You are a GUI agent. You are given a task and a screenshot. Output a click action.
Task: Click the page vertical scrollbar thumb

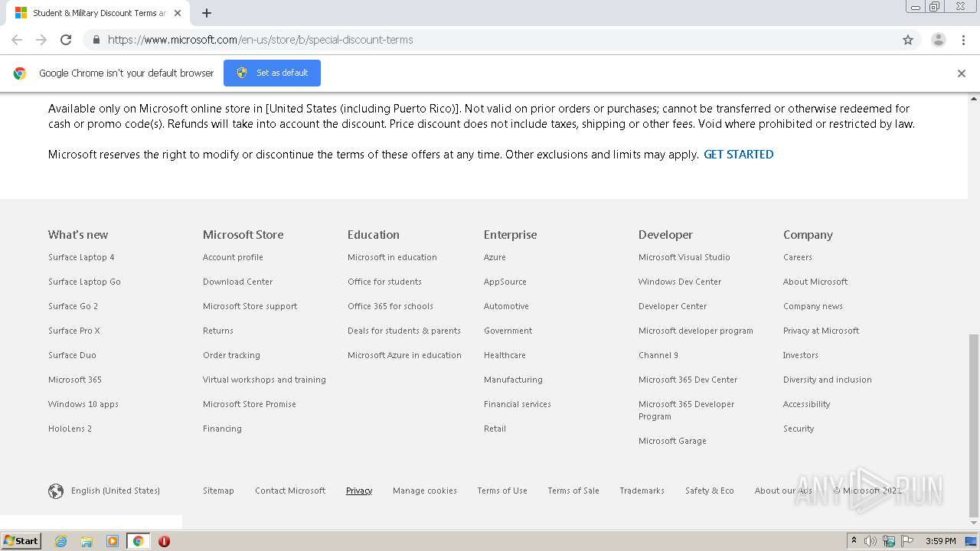[974, 425]
